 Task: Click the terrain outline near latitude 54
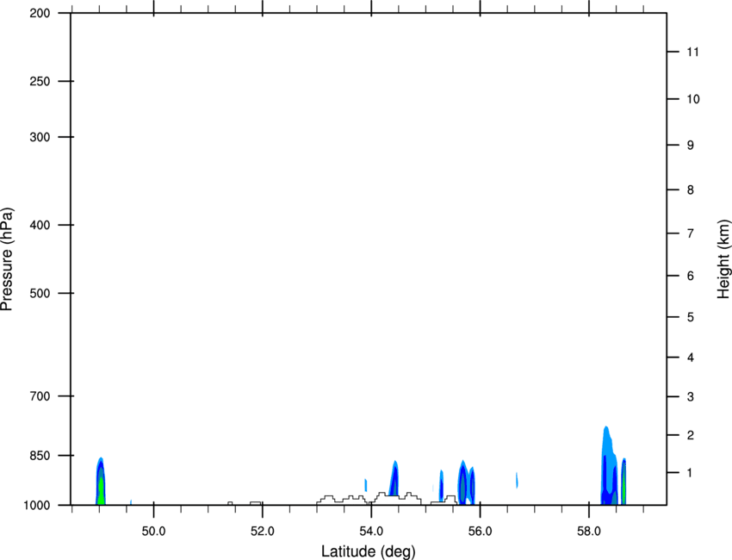369,498
